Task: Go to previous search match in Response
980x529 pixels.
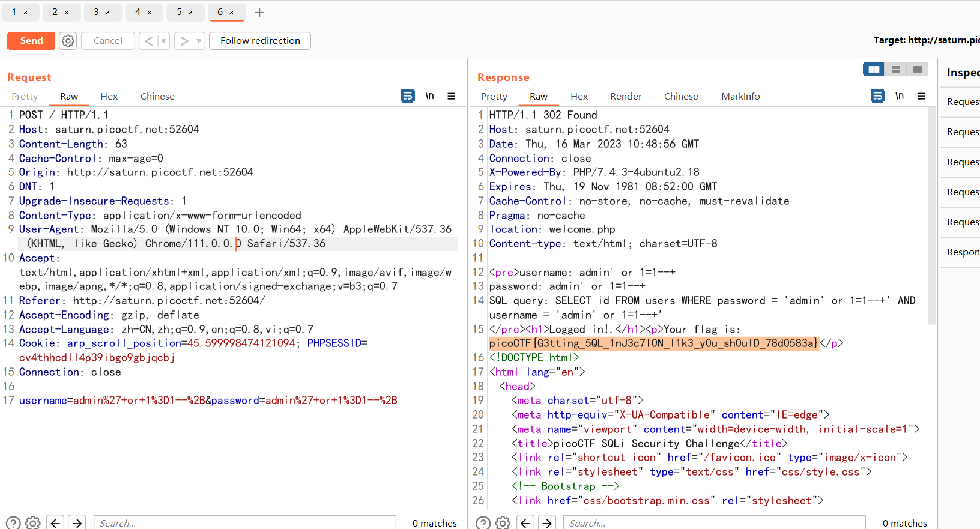Action: 525,523
